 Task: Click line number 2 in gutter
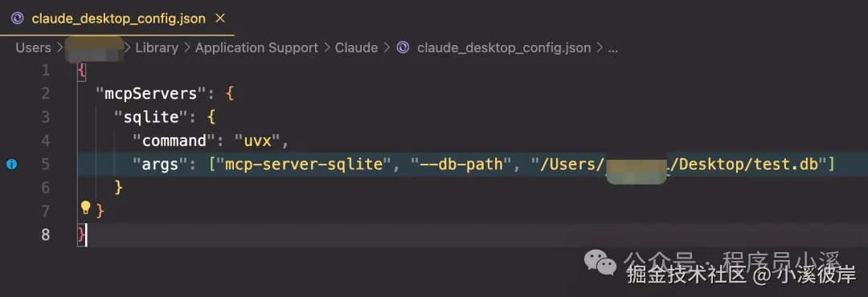45,93
